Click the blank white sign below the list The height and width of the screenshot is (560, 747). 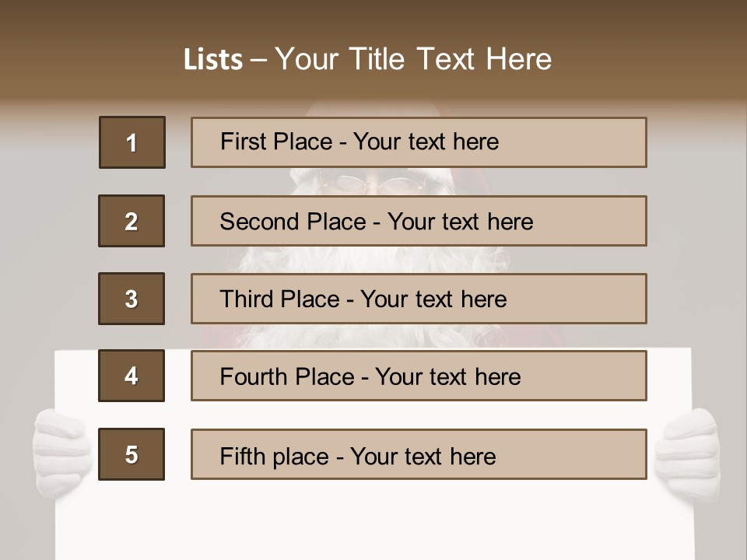366,521
